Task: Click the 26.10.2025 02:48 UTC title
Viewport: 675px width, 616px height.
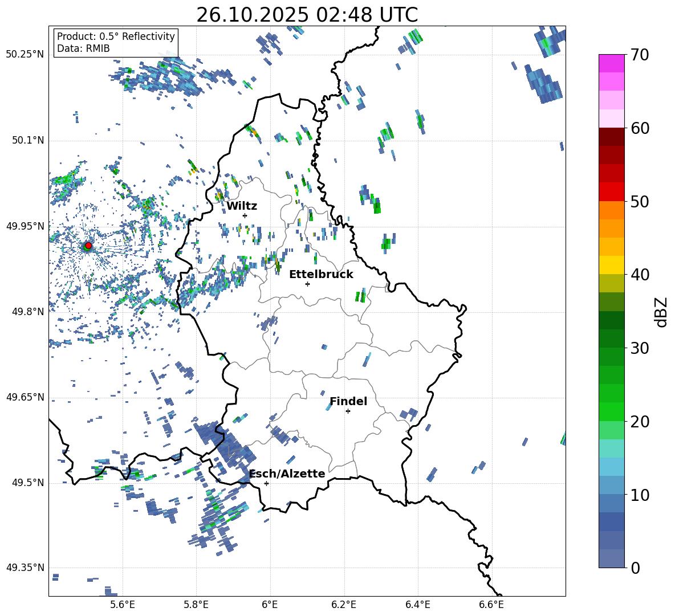Action: pyautogui.click(x=307, y=15)
